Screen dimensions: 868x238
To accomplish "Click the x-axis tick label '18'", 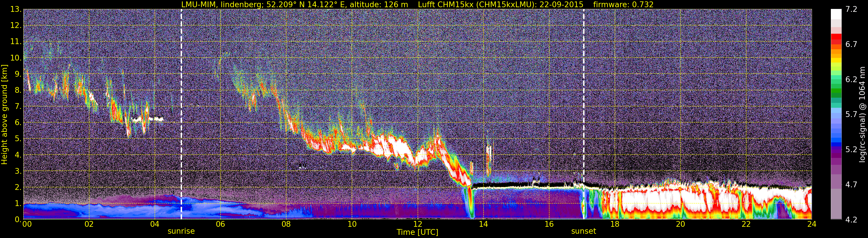I will coord(614,224).
